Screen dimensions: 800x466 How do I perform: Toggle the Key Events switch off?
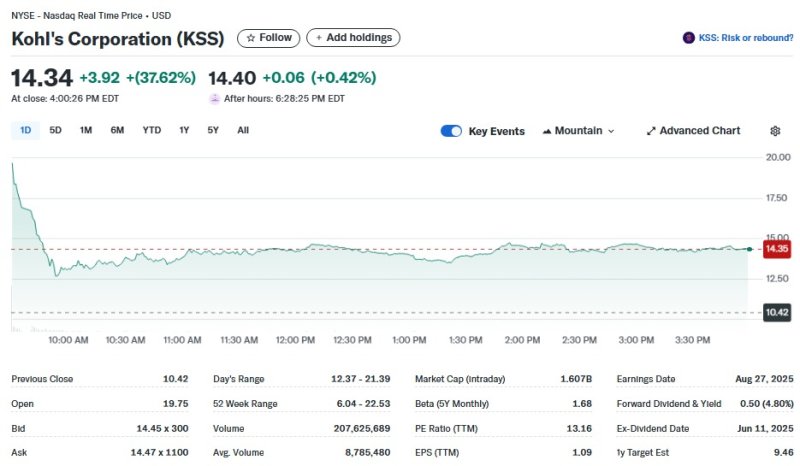coord(451,131)
